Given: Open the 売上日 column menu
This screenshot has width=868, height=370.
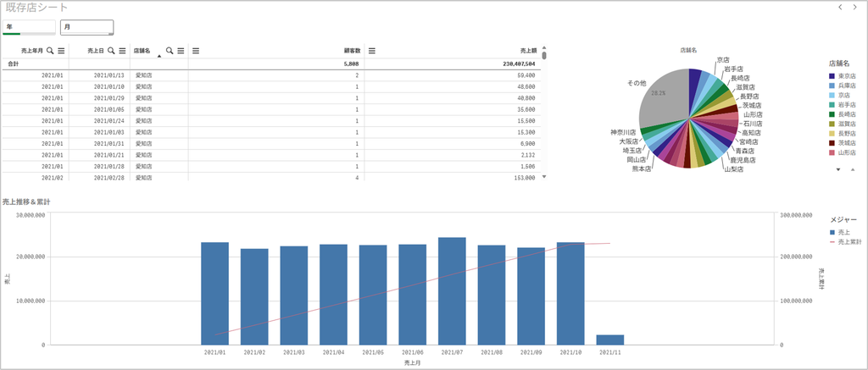Looking at the screenshot, I should (122, 50).
